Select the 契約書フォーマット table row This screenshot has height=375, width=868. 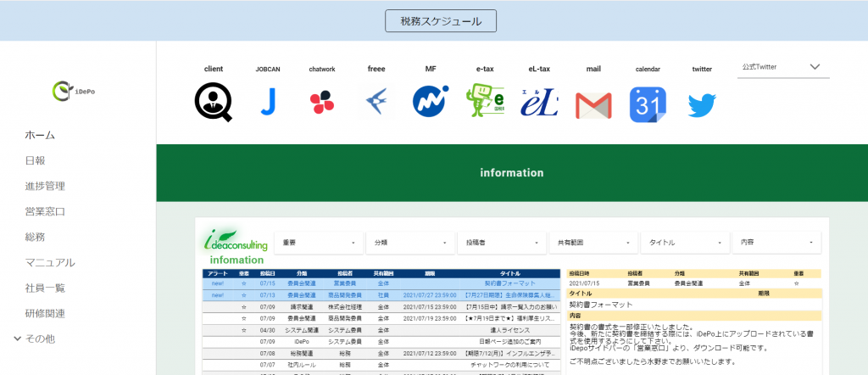point(381,284)
